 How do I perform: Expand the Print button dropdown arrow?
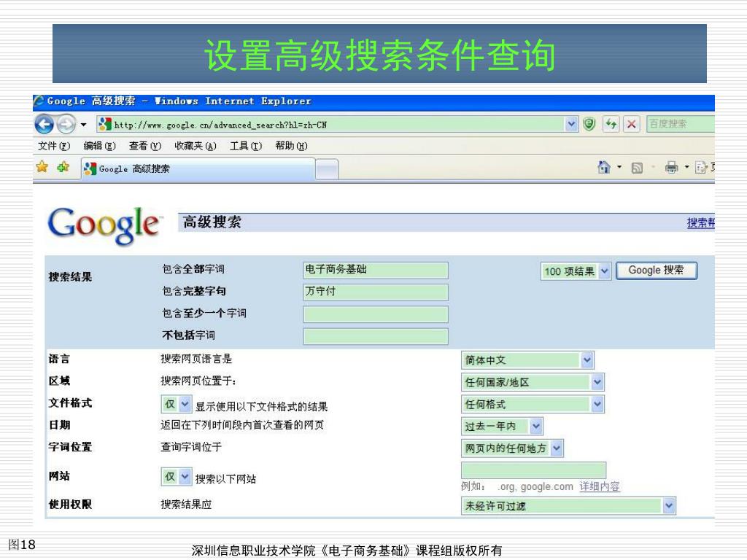coord(686,167)
